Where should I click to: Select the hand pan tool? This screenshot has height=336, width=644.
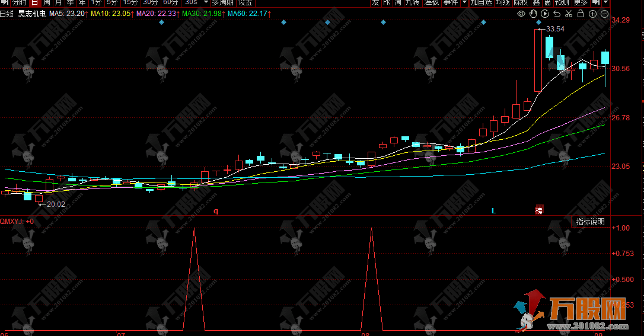[533, 14]
